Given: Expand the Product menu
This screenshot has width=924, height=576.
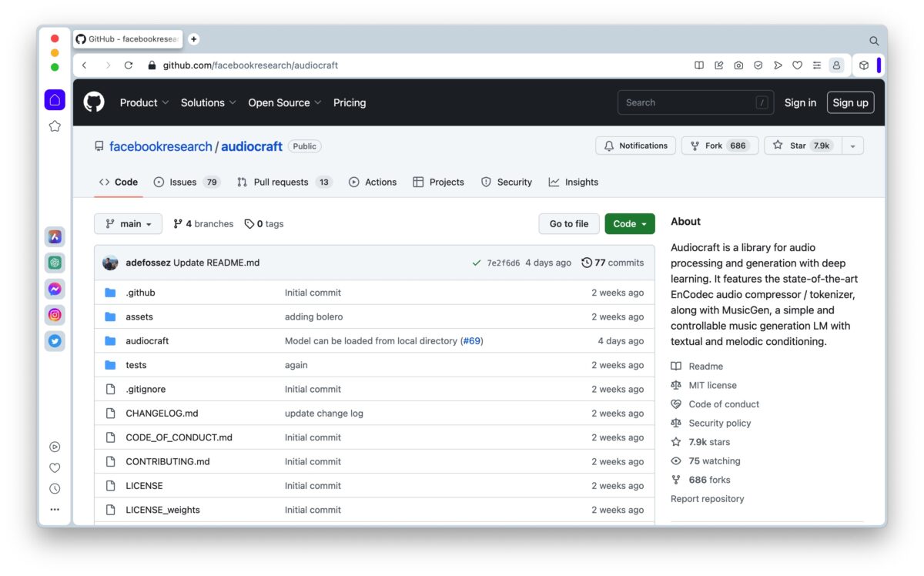Looking at the screenshot, I should [144, 102].
